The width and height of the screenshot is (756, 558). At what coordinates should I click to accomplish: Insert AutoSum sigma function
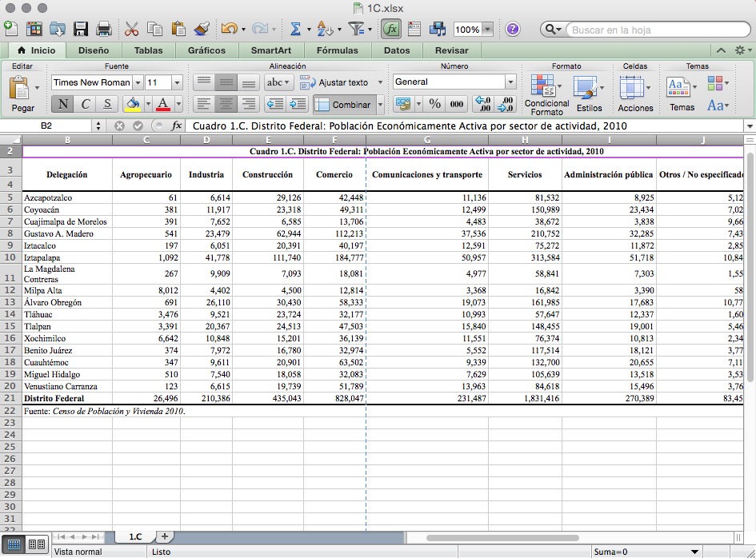(295, 29)
